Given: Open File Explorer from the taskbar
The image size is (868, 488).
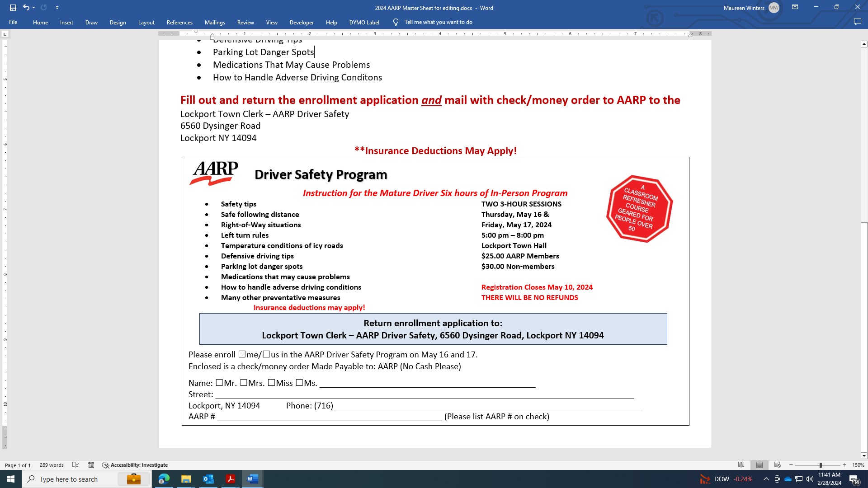Looking at the screenshot, I should (186, 479).
